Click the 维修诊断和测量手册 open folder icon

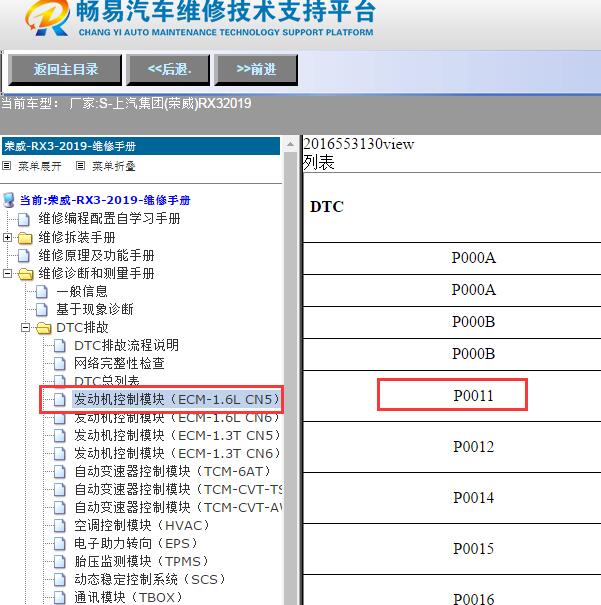[x=25, y=274]
